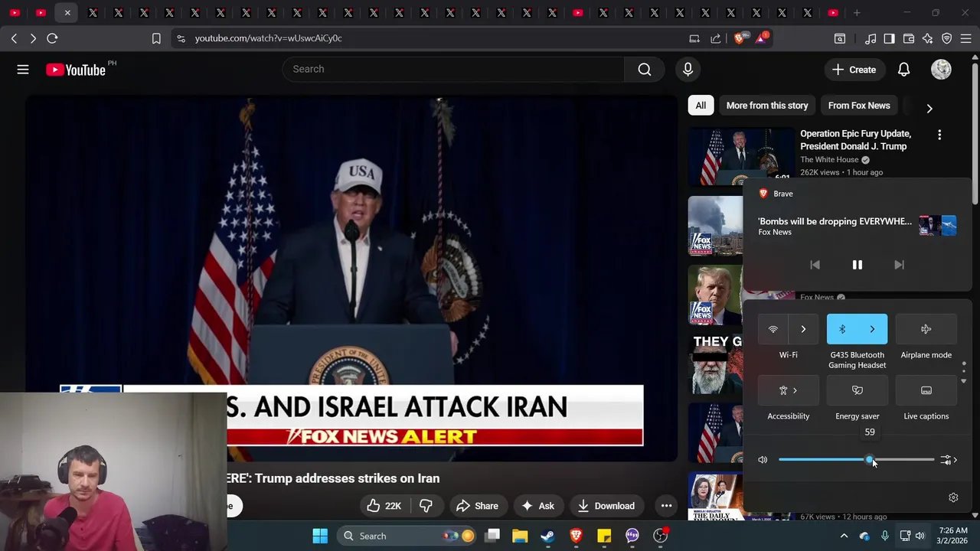Viewport: 980px width, 551px height.
Task: Turn on Live captions tile
Action: (x=926, y=390)
